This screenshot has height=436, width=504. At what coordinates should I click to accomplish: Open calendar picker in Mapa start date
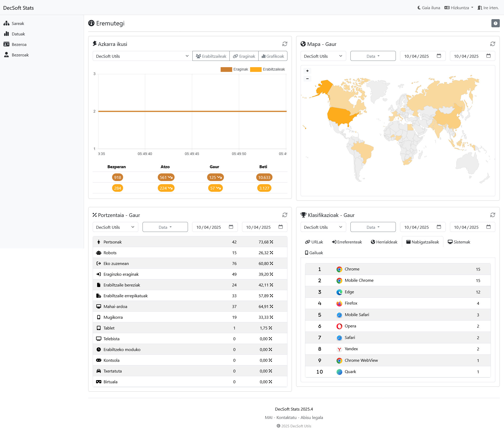(439, 56)
